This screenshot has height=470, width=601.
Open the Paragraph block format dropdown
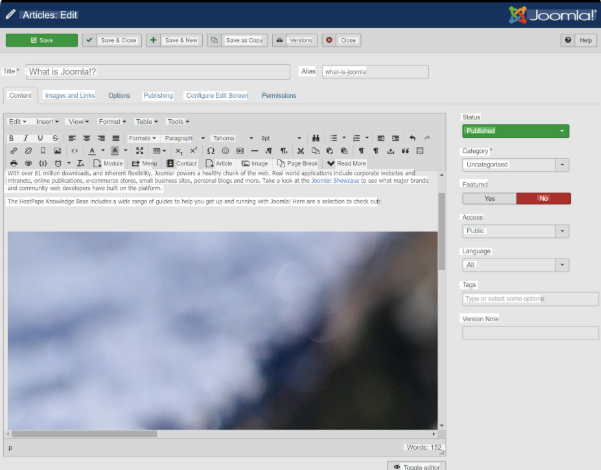(x=185, y=138)
